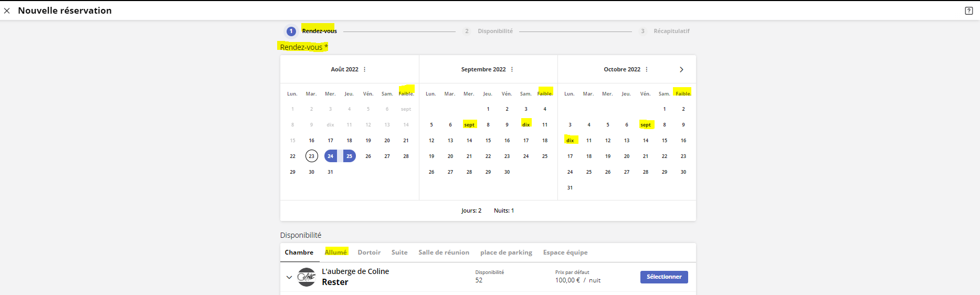980x295 pixels.
Task: Switch to the Salle de réunion tab
Action: 444,252
